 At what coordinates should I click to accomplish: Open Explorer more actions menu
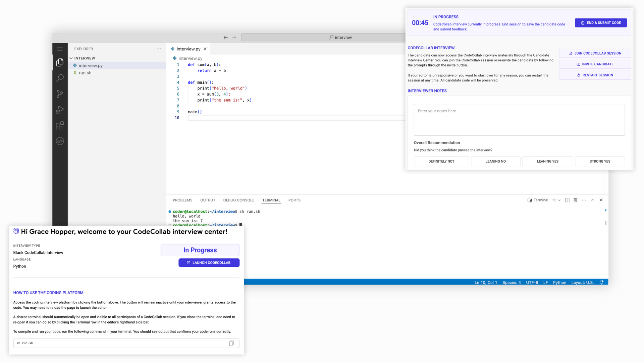coord(158,49)
